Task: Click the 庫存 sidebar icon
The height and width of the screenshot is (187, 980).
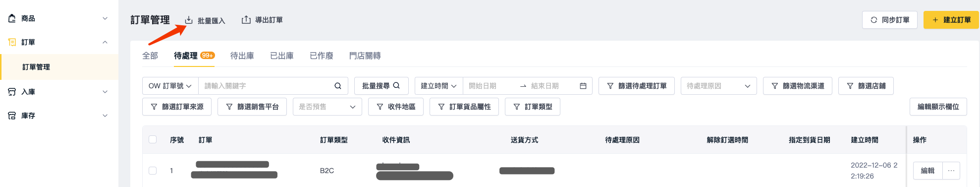Action: click(12, 116)
